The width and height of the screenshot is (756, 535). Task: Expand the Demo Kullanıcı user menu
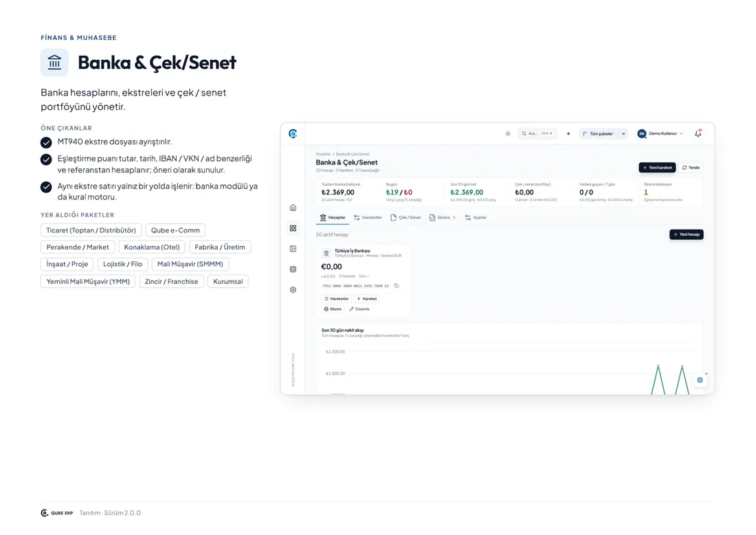point(660,133)
